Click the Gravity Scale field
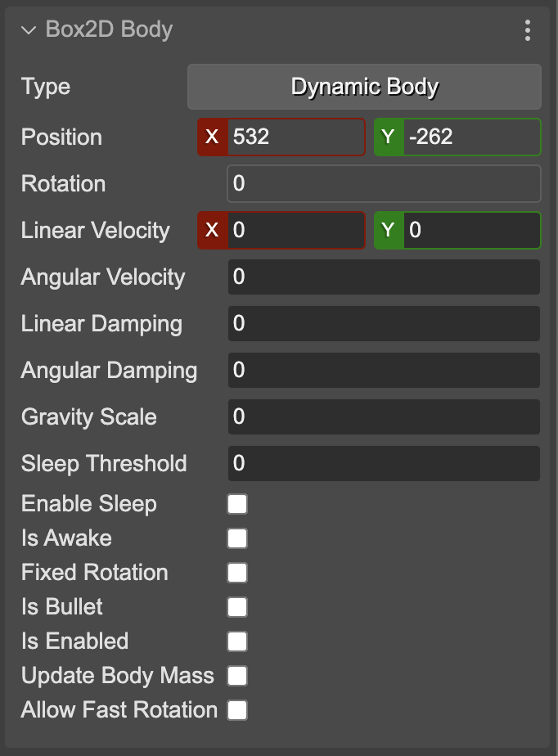Image resolution: width=558 pixels, height=756 pixels. [x=383, y=416]
